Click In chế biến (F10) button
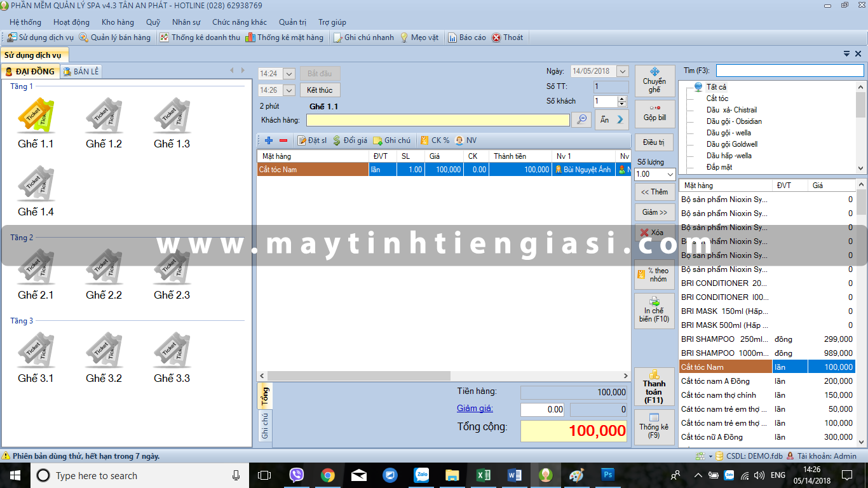Image resolution: width=868 pixels, height=488 pixels. coord(654,311)
